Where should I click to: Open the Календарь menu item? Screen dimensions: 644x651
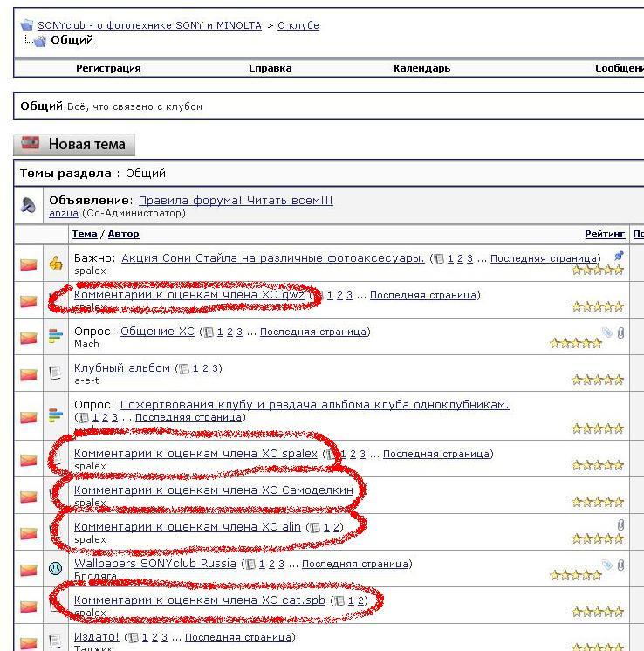(421, 68)
